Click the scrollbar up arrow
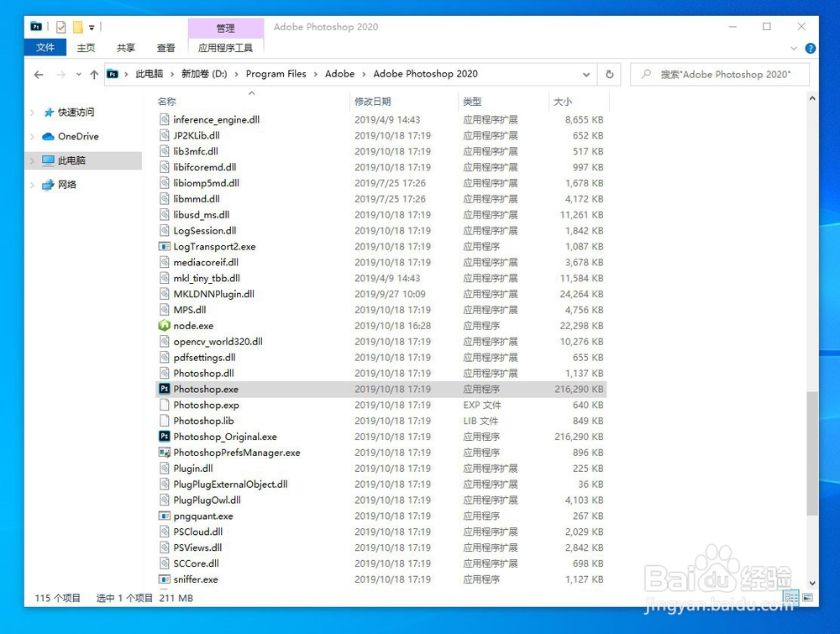This screenshot has height=634, width=840. click(x=812, y=98)
